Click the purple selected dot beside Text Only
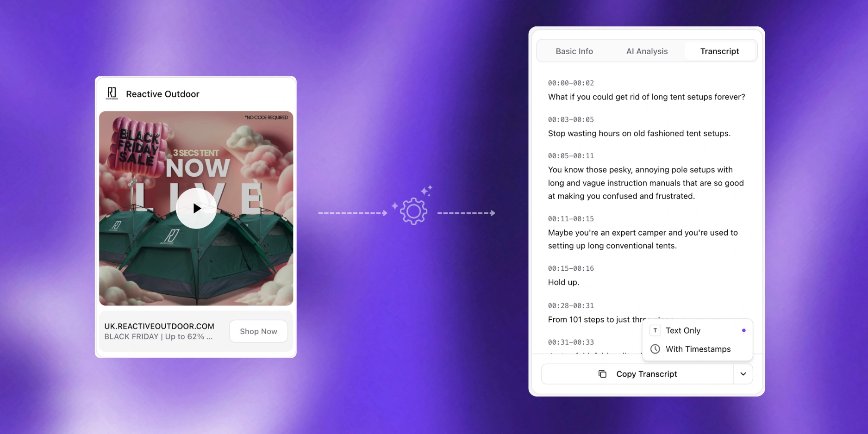 click(743, 330)
